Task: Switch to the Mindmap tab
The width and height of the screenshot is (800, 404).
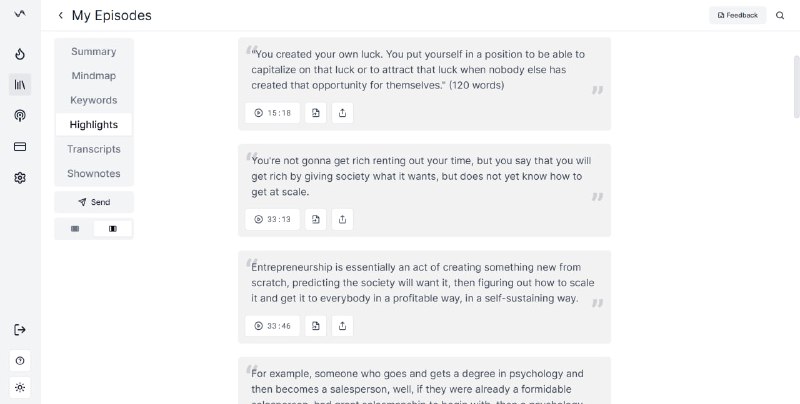Action: click(x=94, y=76)
